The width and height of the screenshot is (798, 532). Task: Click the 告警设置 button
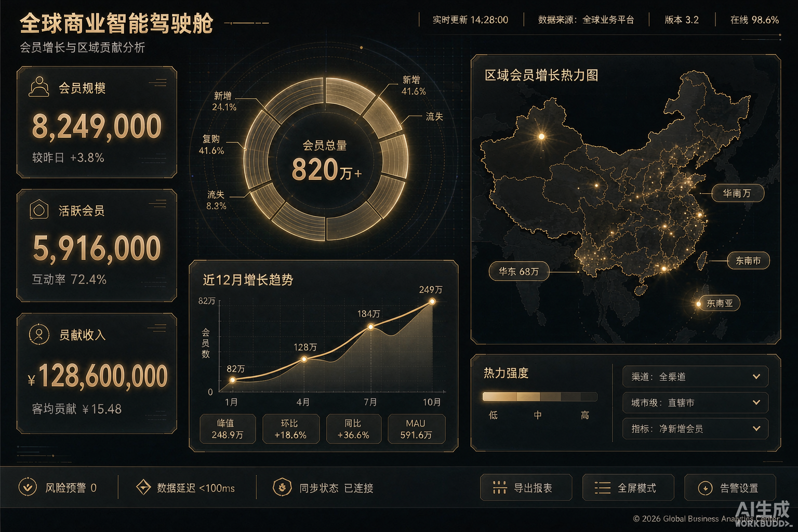(x=730, y=487)
